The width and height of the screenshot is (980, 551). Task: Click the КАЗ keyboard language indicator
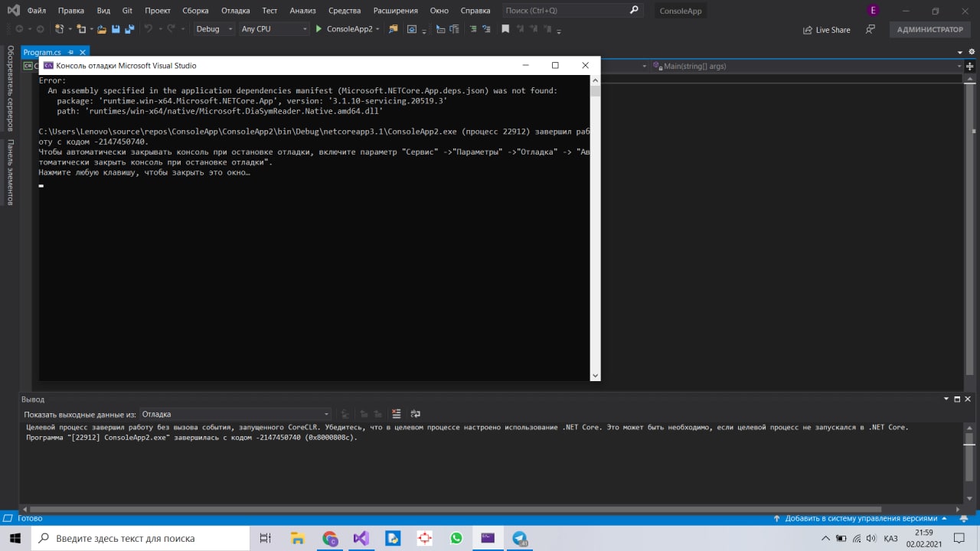890,538
